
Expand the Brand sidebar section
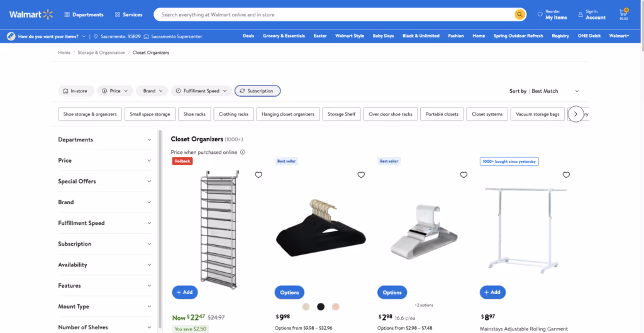(x=105, y=202)
